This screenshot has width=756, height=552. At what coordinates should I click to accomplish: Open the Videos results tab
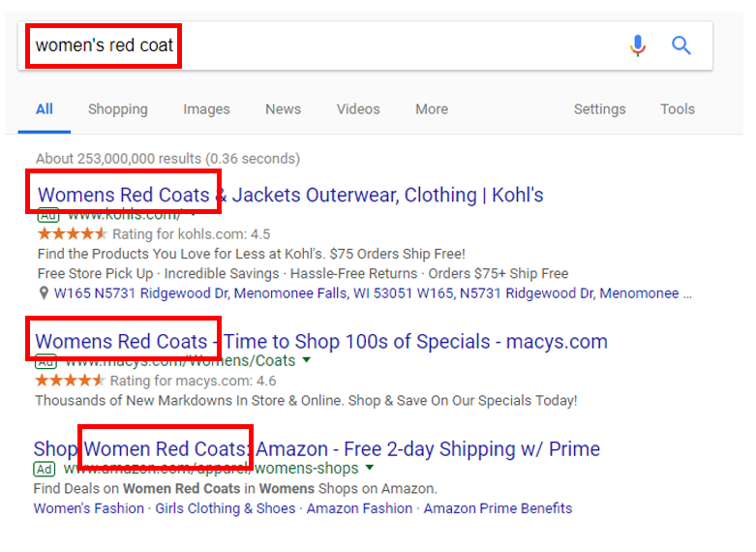[358, 109]
